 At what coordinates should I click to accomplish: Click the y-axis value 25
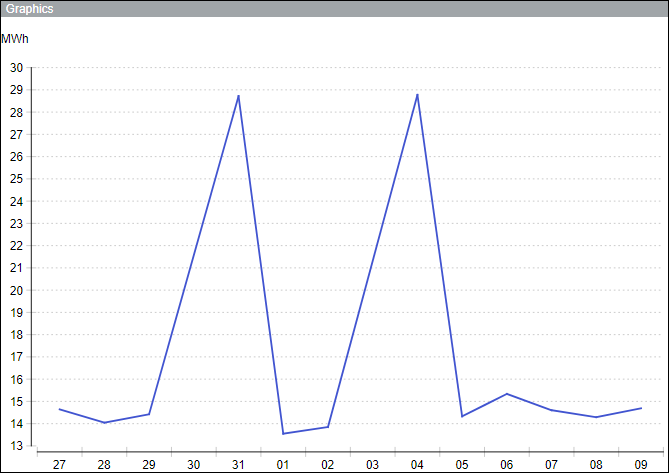(15, 179)
